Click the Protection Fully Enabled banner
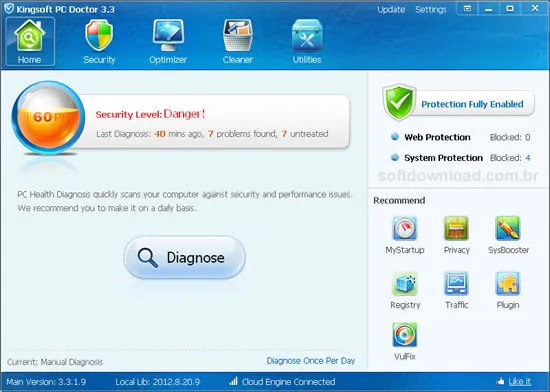The height and width of the screenshot is (392, 550). (x=472, y=104)
